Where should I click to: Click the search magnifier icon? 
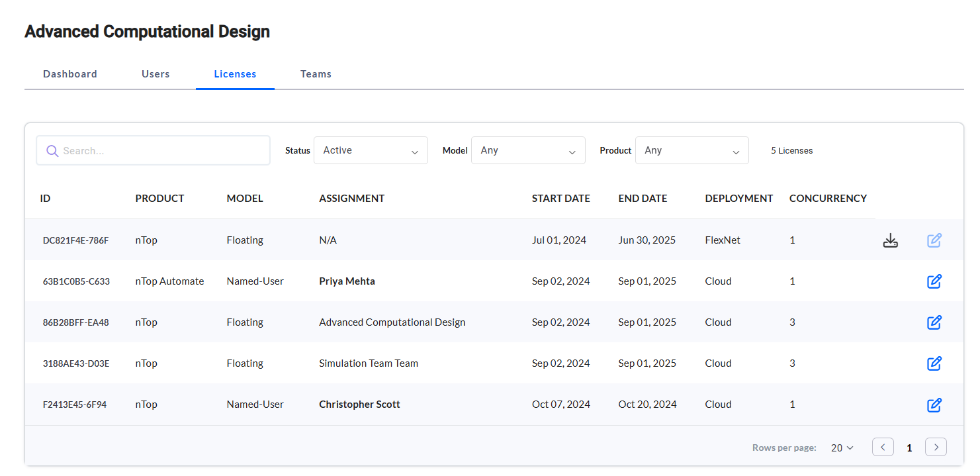pyautogui.click(x=52, y=151)
